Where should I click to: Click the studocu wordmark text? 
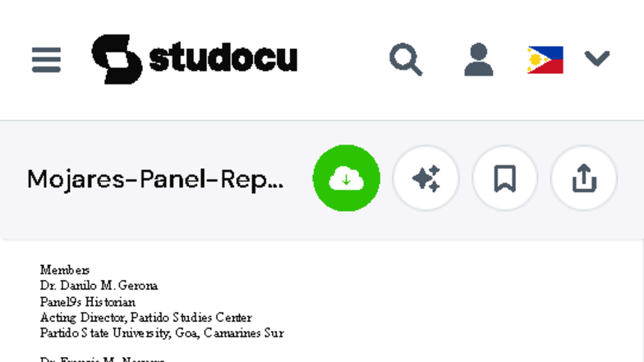point(223,59)
